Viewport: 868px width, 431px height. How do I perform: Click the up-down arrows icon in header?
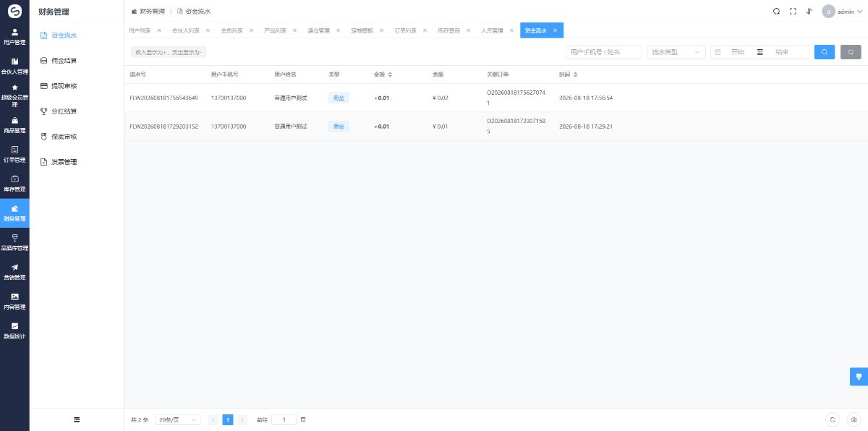[809, 11]
